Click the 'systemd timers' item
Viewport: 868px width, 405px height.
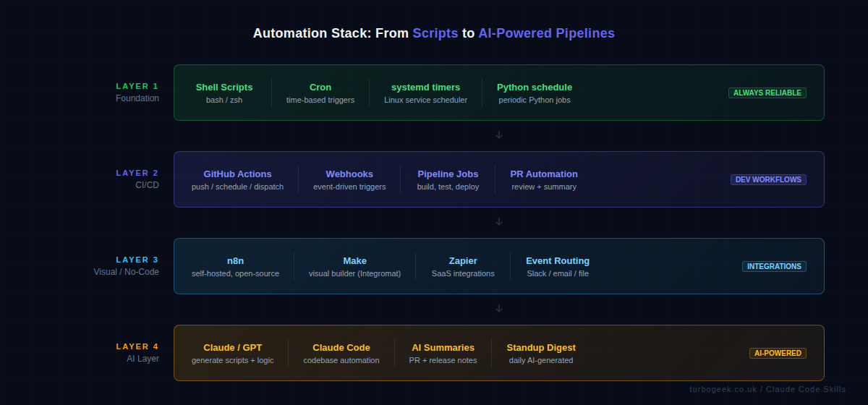425,88
